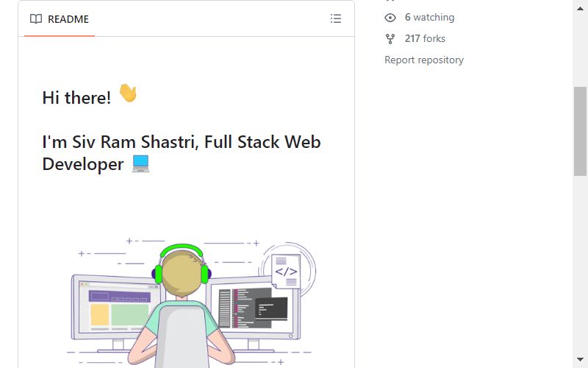Click the vertical scrollbar thumb

point(580,131)
